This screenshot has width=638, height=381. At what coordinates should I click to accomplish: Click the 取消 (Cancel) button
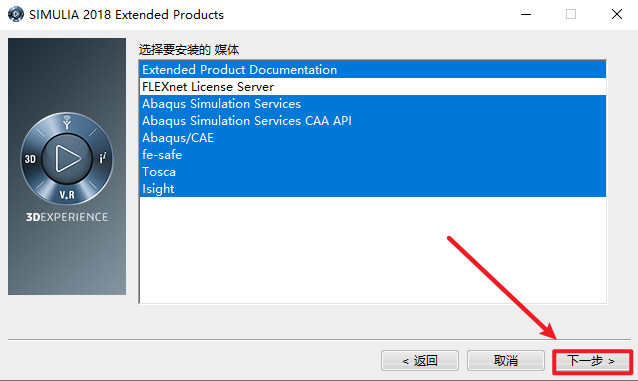506,361
